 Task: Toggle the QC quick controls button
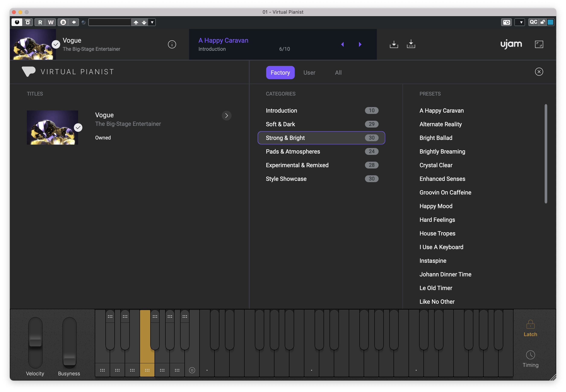click(x=533, y=22)
